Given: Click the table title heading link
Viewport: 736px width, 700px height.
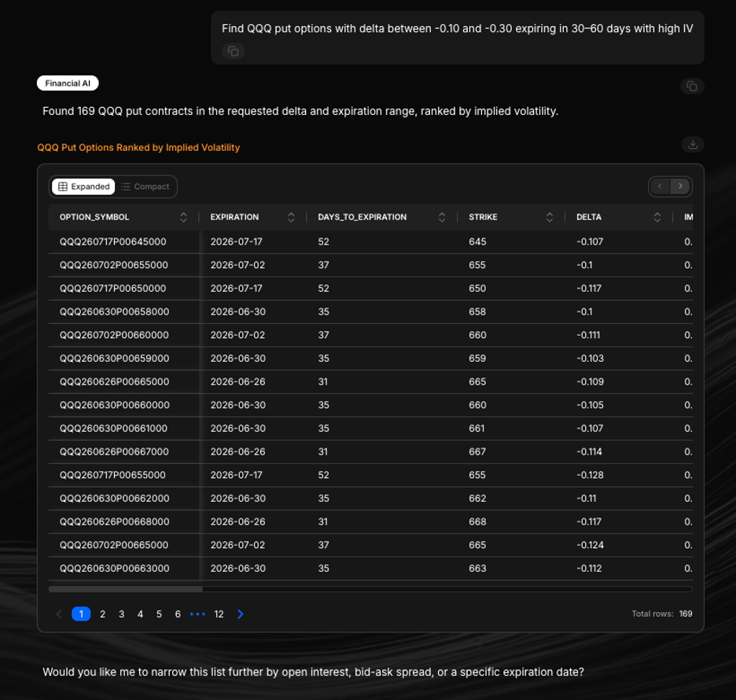Looking at the screenshot, I should (138, 147).
